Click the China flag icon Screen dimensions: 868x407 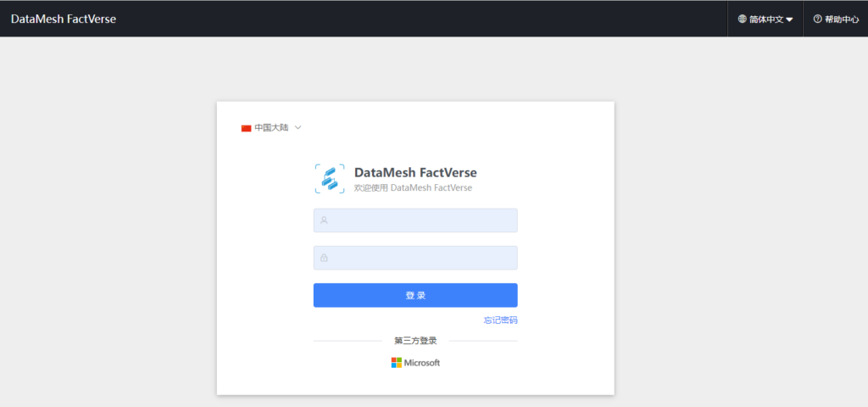click(x=247, y=128)
